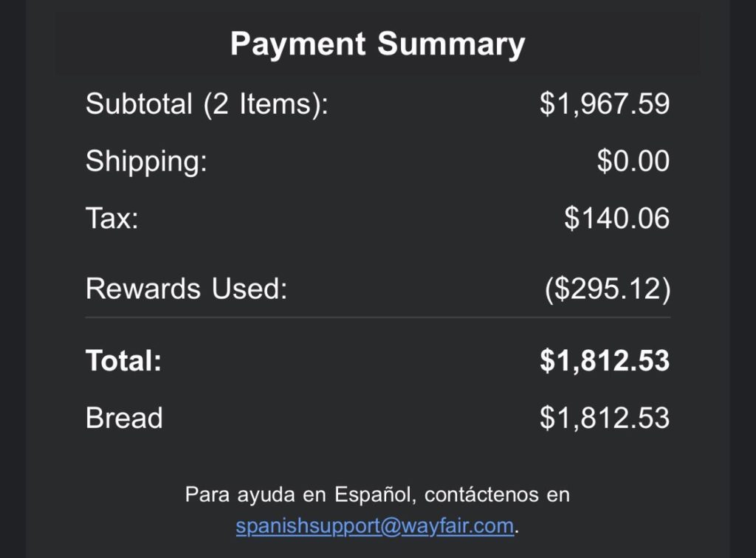756x558 pixels.
Task: Click the shipping cost $0.00
Action: (x=633, y=161)
